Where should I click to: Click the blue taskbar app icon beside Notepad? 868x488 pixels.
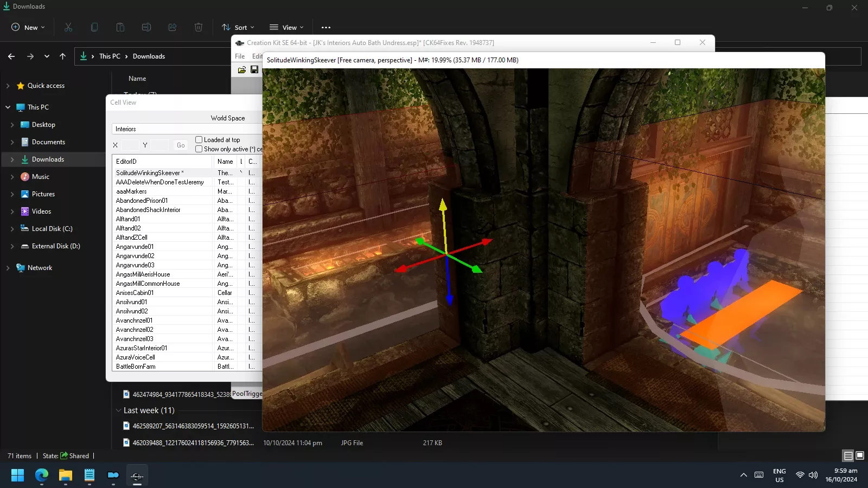point(113,476)
